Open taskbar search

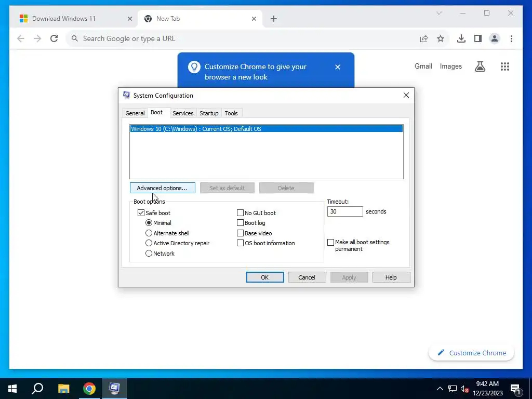37,389
